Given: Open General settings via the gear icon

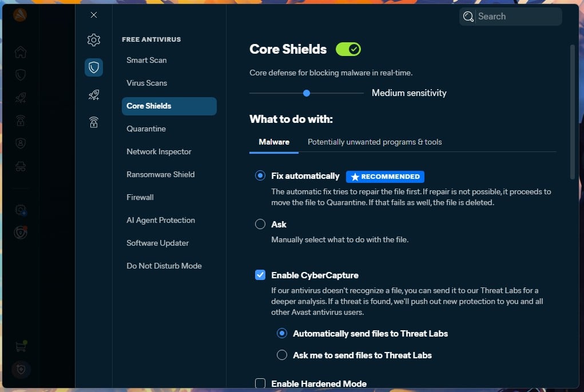Looking at the screenshot, I should point(93,40).
